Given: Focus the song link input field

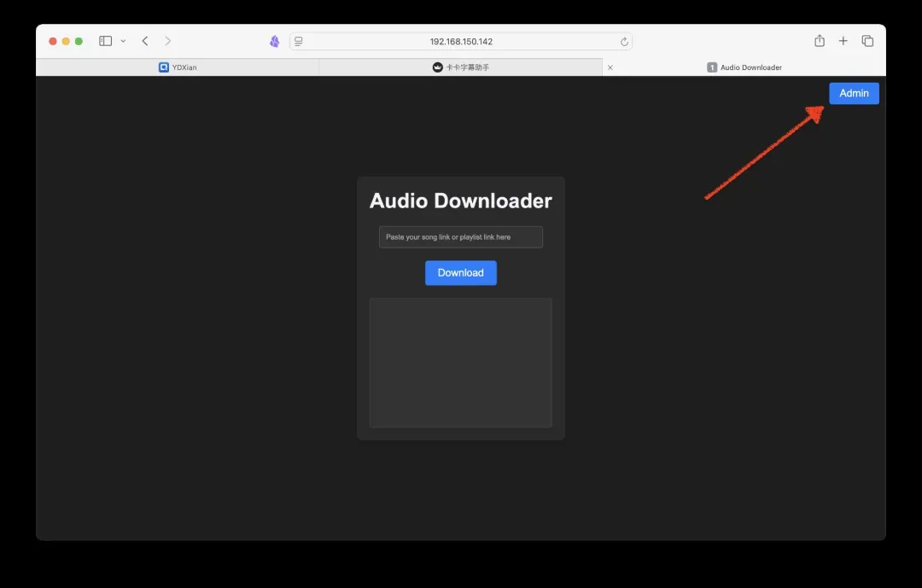Looking at the screenshot, I should point(461,237).
